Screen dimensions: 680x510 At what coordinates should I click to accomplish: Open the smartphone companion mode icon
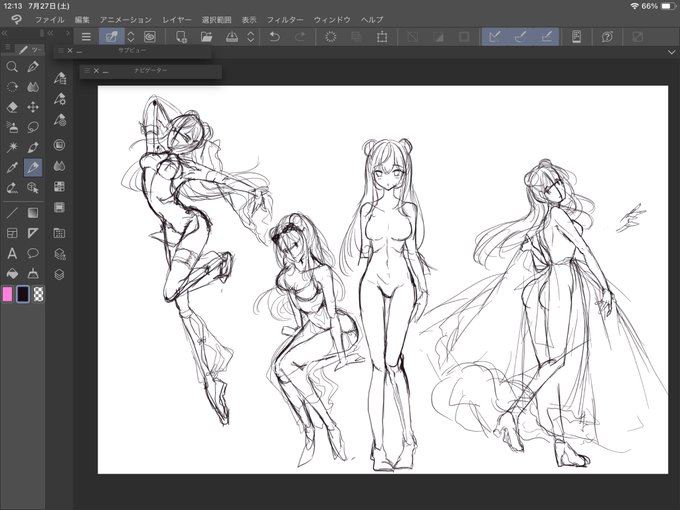click(x=576, y=37)
